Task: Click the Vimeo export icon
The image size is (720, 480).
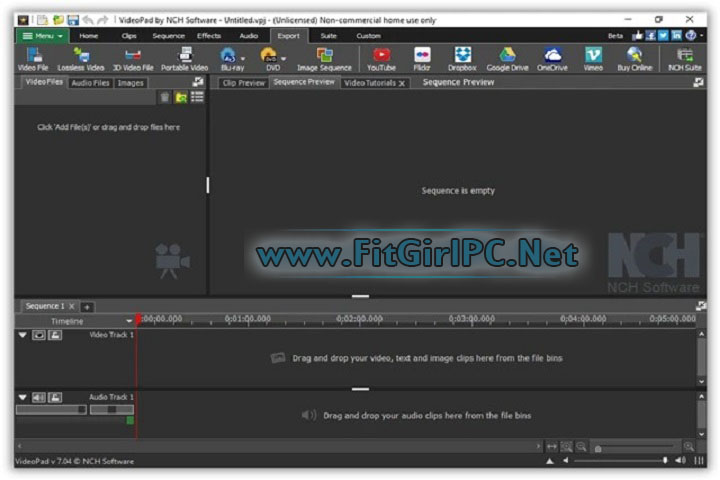Action: coord(592,58)
